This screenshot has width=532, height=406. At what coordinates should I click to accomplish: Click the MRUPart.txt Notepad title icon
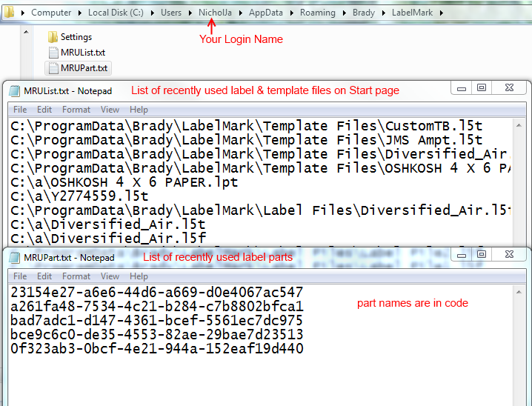[x=14, y=258]
